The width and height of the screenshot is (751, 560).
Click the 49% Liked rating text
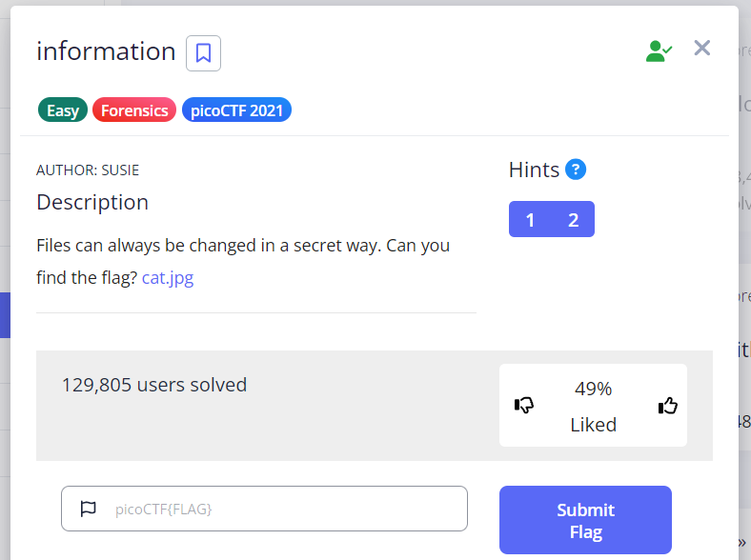(593, 407)
